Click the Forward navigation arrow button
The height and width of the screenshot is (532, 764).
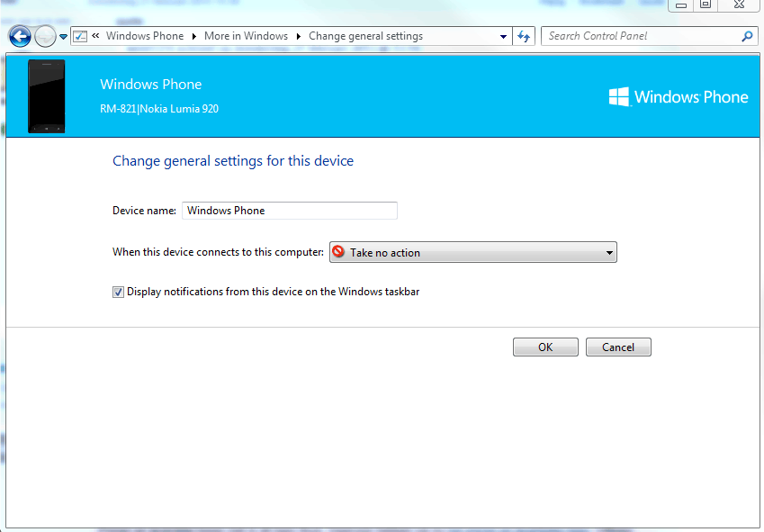point(45,36)
